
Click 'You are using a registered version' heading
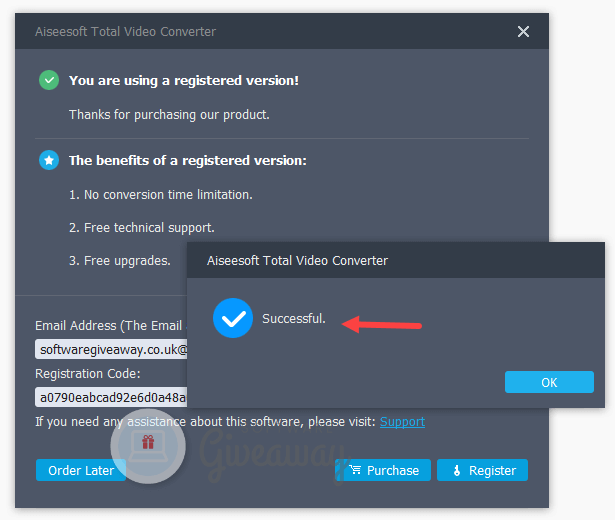coord(184,80)
